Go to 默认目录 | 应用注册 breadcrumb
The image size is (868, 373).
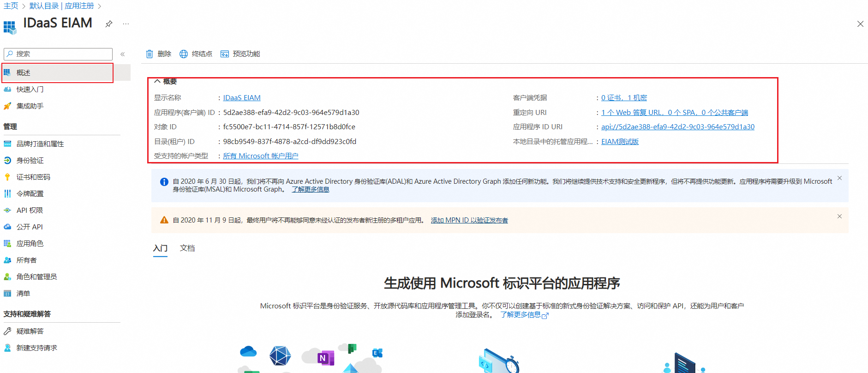[x=61, y=6]
